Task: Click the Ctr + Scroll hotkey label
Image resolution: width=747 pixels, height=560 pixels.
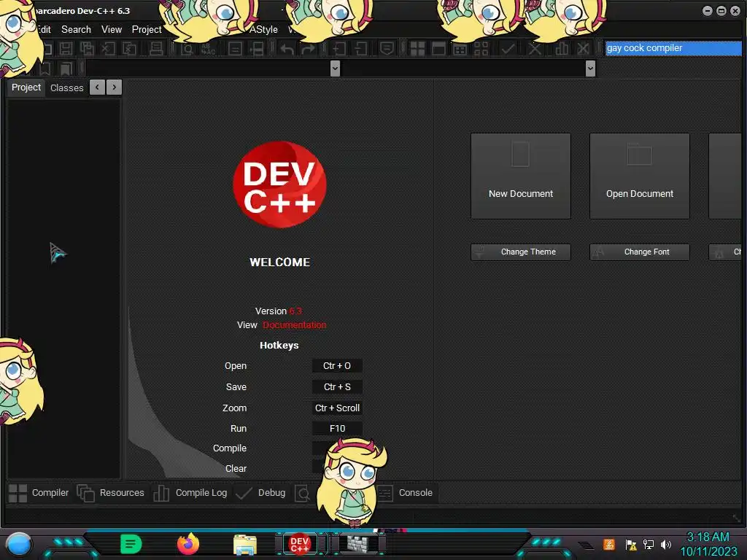Action: click(337, 408)
